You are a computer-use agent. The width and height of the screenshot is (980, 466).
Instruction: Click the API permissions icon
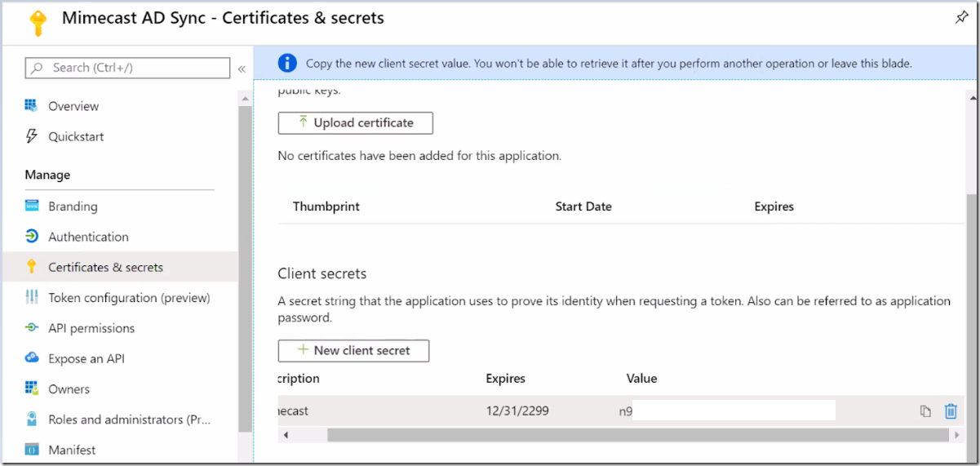click(x=32, y=328)
